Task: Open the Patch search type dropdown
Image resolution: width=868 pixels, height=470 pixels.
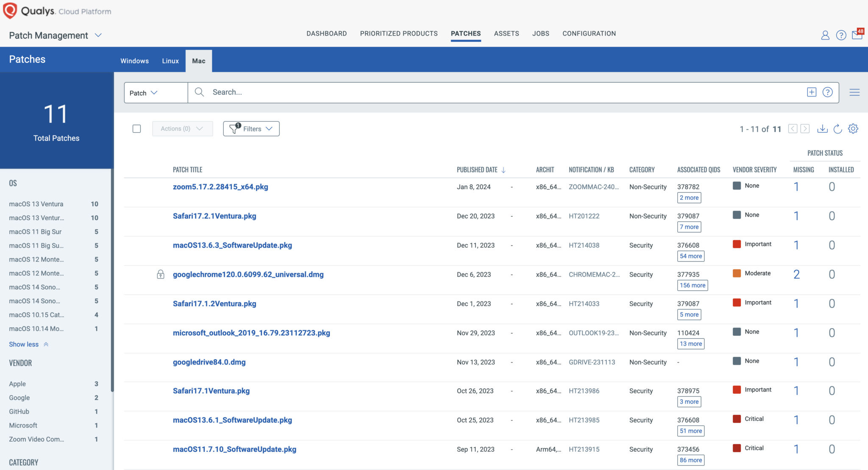Action: 144,92
